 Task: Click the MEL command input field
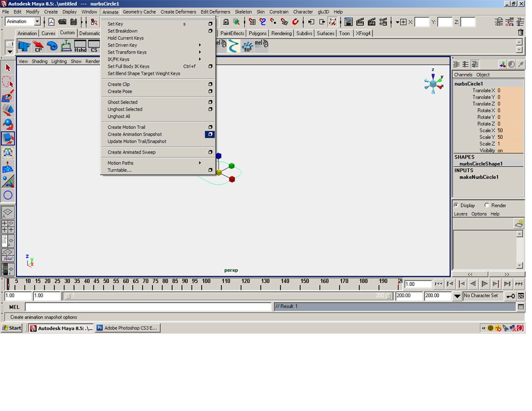[148, 307]
